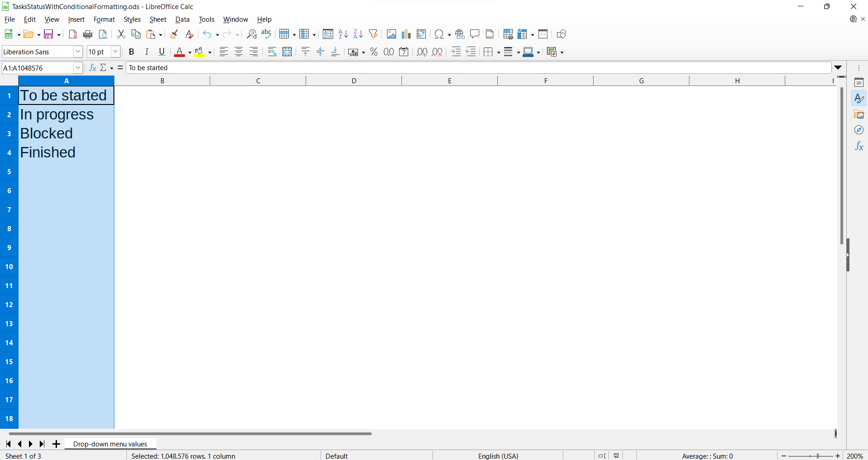The image size is (868, 460).
Task: Toggle Italic formatting
Action: 146,52
